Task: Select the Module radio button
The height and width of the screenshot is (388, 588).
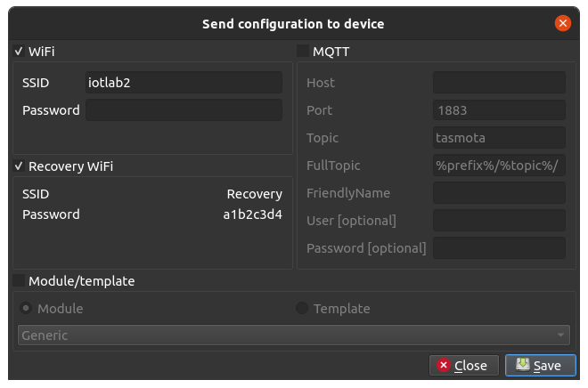Action: point(27,309)
